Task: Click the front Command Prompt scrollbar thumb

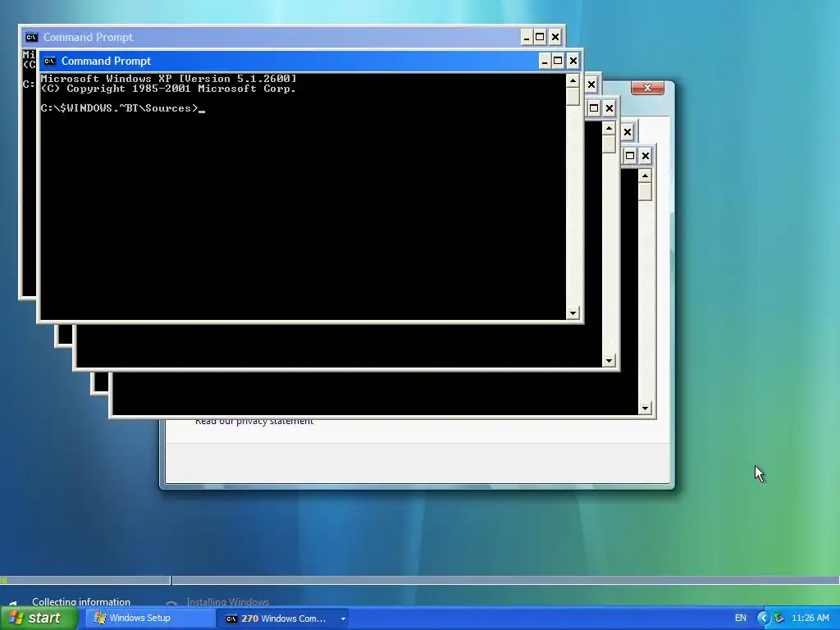Action: pos(573,97)
